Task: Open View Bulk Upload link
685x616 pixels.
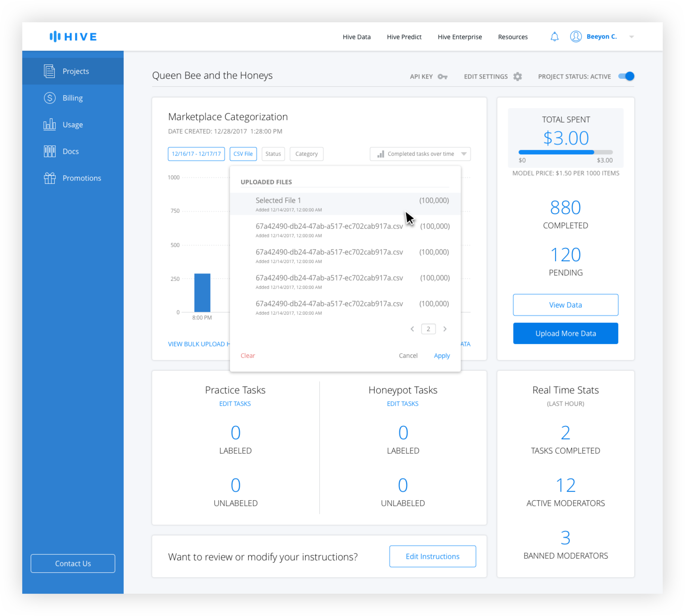Action: [x=199, y=344]
